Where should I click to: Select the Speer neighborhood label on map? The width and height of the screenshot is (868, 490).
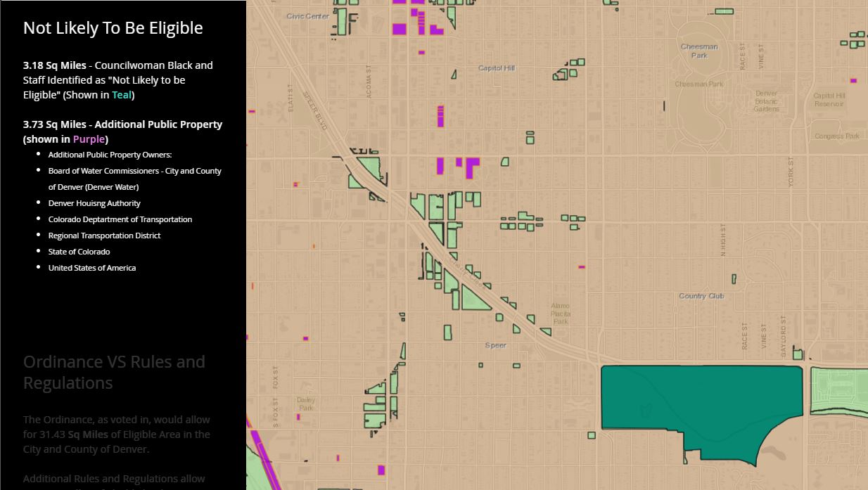pos(495,345)
